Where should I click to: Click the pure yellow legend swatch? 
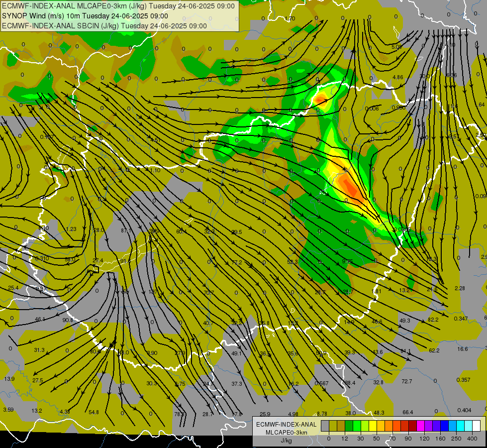373,426
